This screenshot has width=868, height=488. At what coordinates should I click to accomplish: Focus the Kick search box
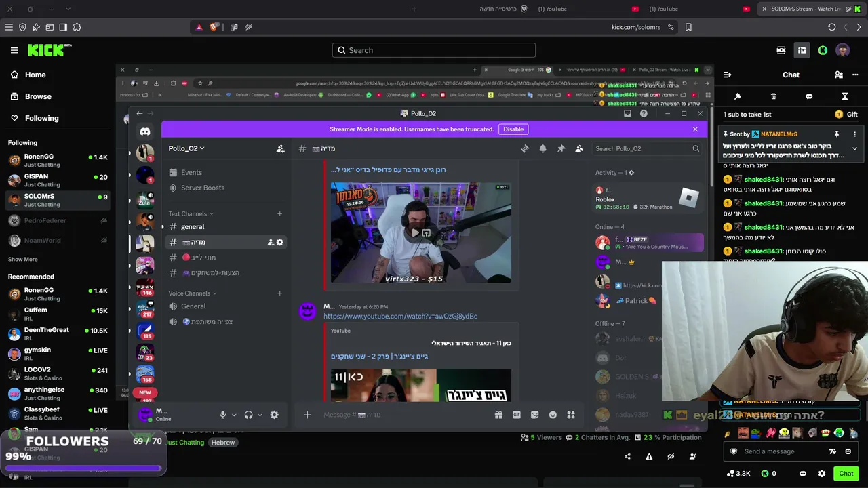(x=434, y=50)
